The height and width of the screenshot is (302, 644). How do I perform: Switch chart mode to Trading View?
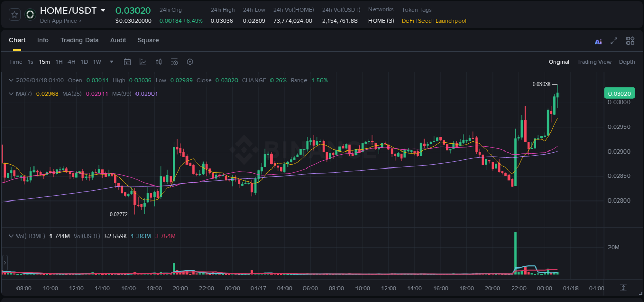coord(594,62)
